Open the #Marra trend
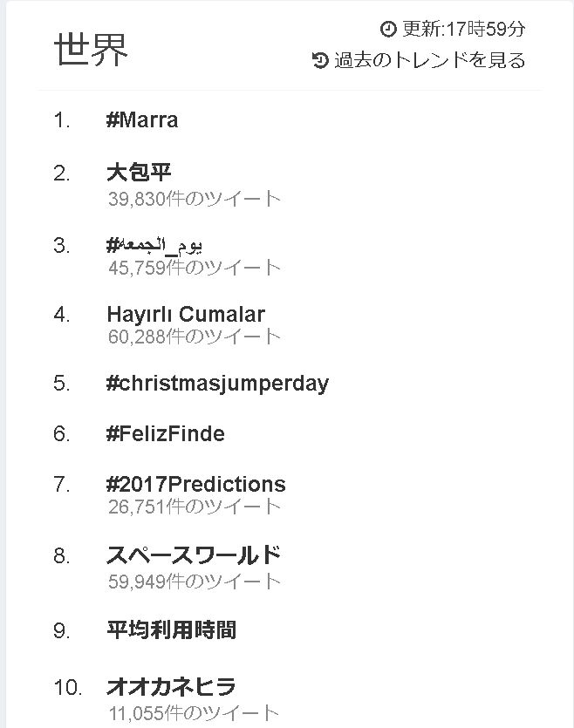This screenshot has height=728, width=574. (142, 120)
